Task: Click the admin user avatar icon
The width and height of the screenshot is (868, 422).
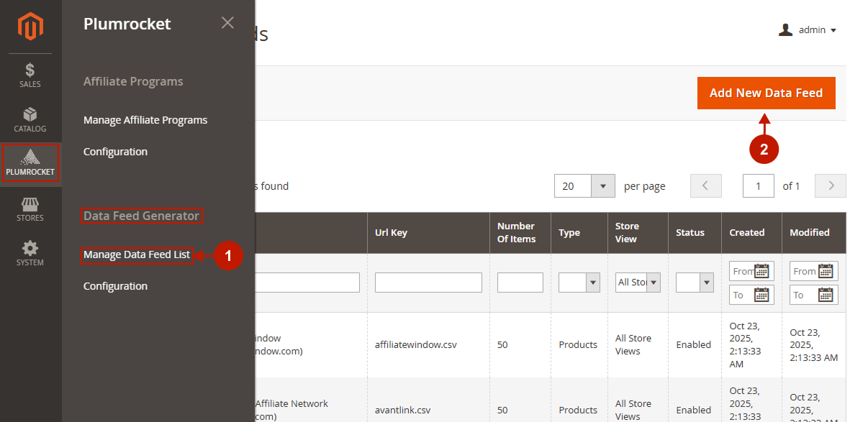Action: point(785,29)
